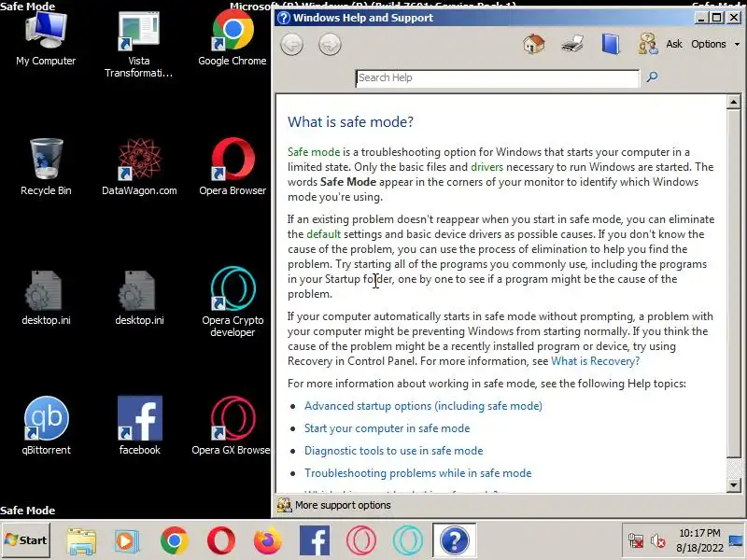Image resolution: width=747 pixels, height=560 pixels.
Task: Click the scrollbar down arrow in Help
Action: pyautogui.click(x=734, y=484)
